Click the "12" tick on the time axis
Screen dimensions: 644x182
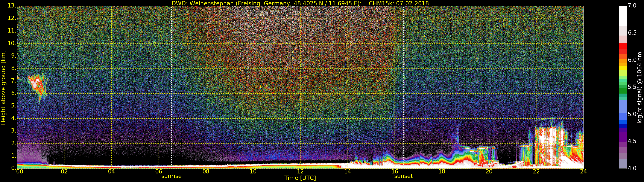300,172
